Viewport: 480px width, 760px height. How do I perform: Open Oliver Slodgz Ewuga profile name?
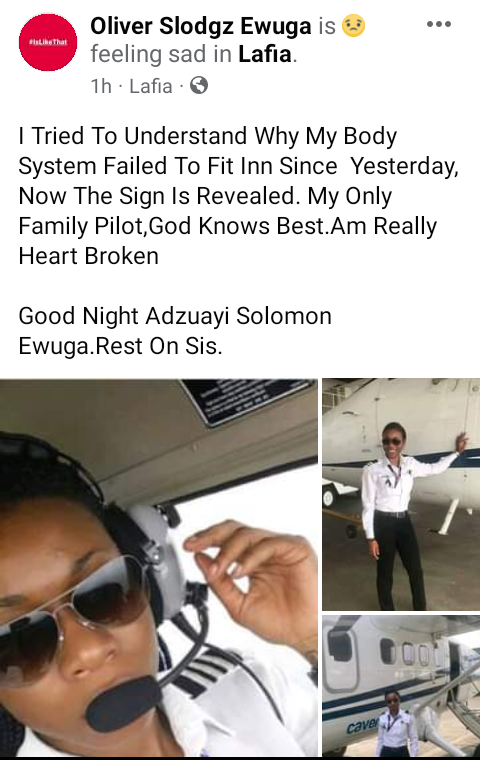tap(201, 26)
